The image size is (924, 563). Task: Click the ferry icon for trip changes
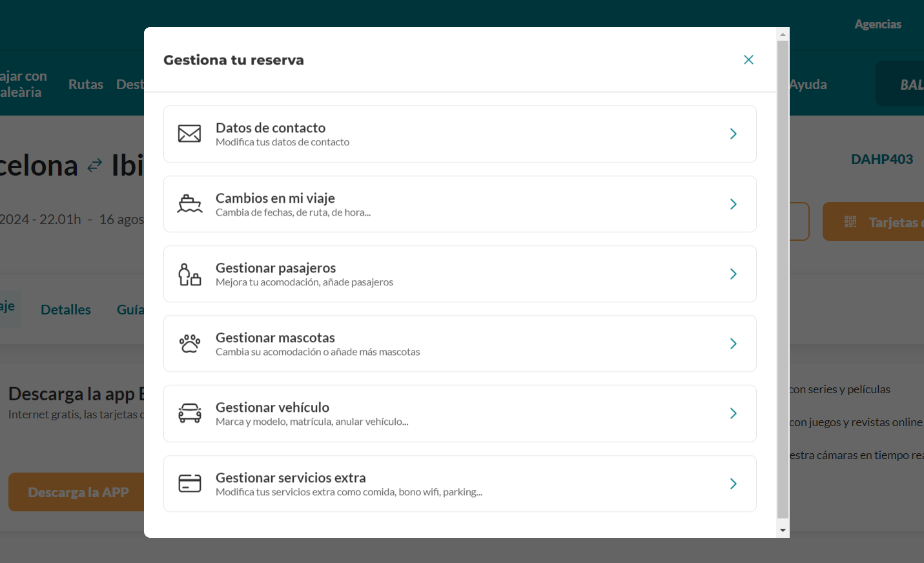pos(190,204)
